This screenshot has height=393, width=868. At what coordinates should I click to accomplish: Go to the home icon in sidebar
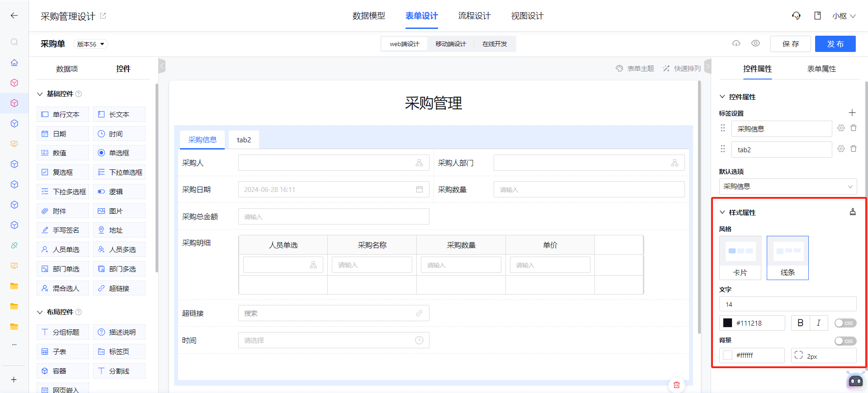point(14,62)
